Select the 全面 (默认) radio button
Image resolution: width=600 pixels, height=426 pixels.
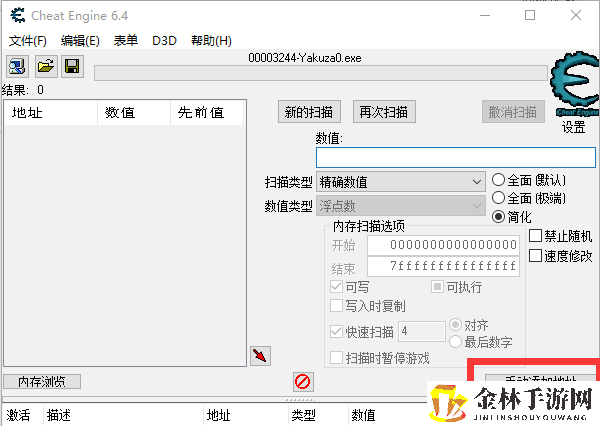click(x=498, y=180)
